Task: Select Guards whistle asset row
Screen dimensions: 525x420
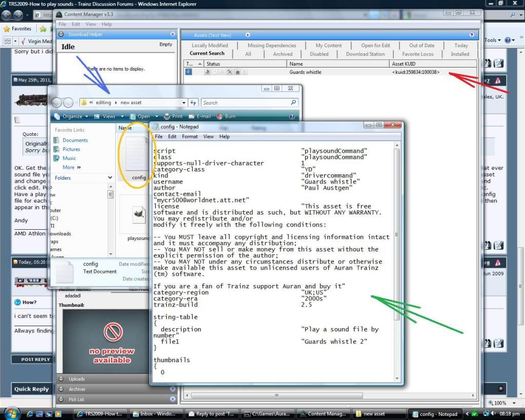Action: (x=330, y=72)
